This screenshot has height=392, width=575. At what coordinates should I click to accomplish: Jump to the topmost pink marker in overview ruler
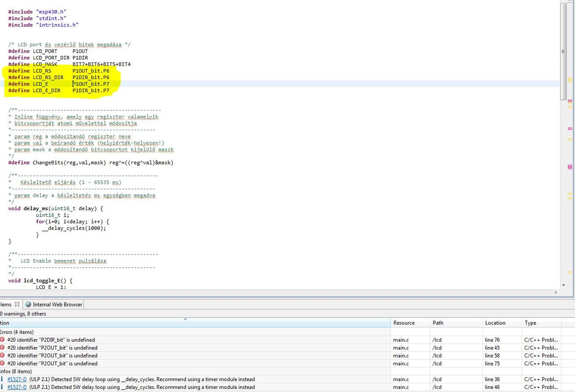coord(570,101)
